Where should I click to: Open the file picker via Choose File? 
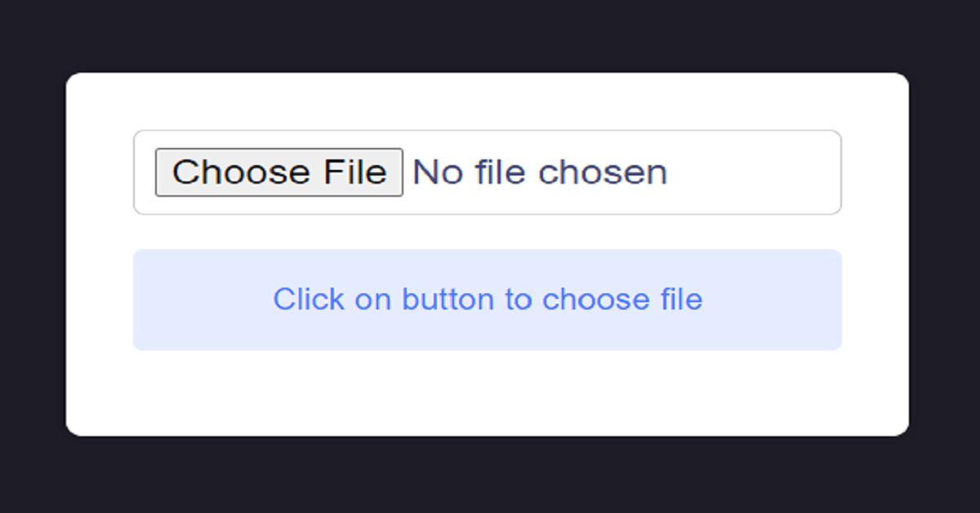(x=279, y=172)
